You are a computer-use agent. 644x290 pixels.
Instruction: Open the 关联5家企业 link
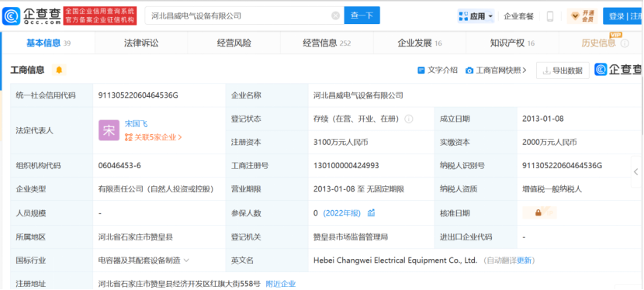click(x=153, y=137)
